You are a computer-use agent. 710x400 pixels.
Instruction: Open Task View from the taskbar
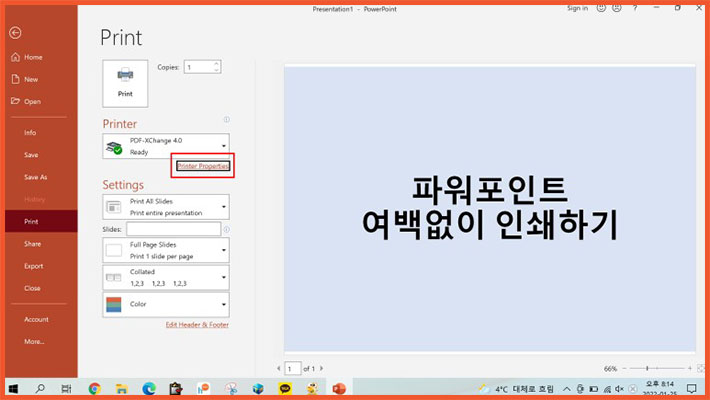67,389
